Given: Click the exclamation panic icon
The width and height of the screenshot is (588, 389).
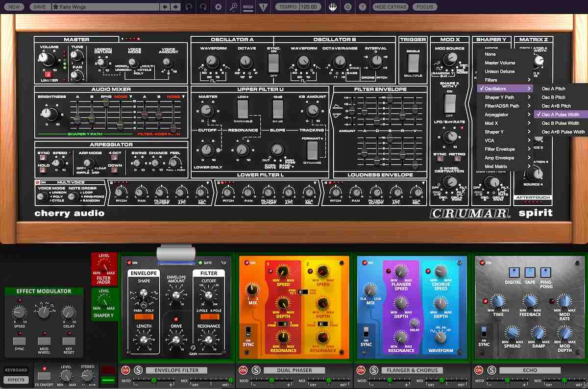Looking at the screenshot, I should pos(263,6).
